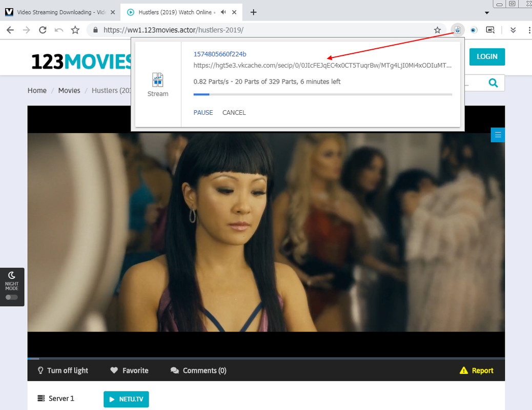
Task: Expand the hidden extensions chevron
Action: click(x=513, y=30)
